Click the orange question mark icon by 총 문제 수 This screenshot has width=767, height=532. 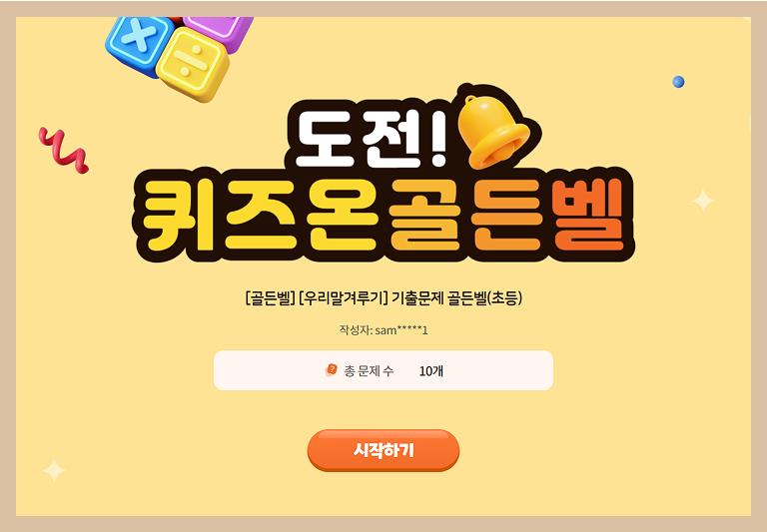pyautogui.click(x=332, y=370)
